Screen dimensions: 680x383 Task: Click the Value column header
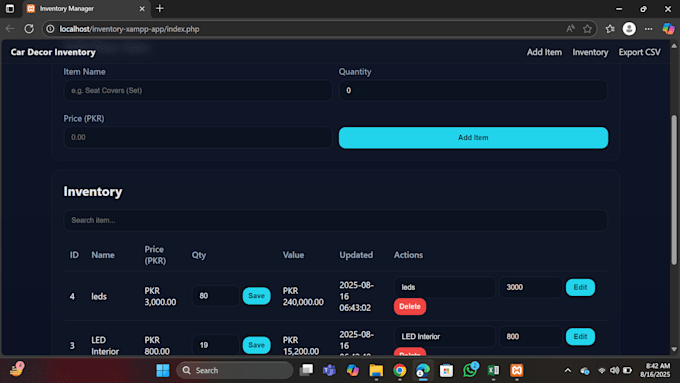point(293,255)
